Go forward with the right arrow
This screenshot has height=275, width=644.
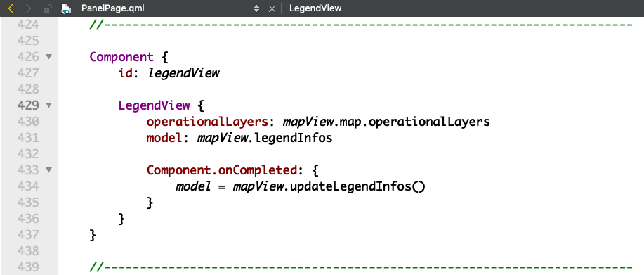pyautogui.click(x=28, y=8)
